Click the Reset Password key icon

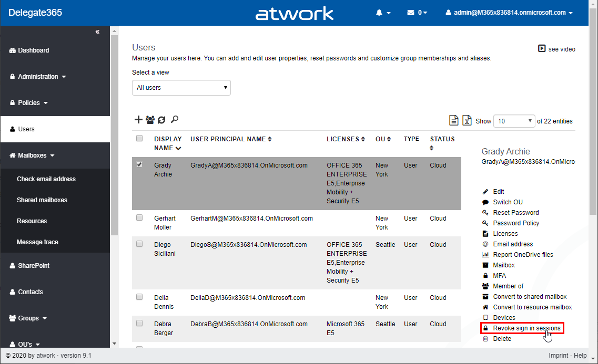click(x=485, y=212)
